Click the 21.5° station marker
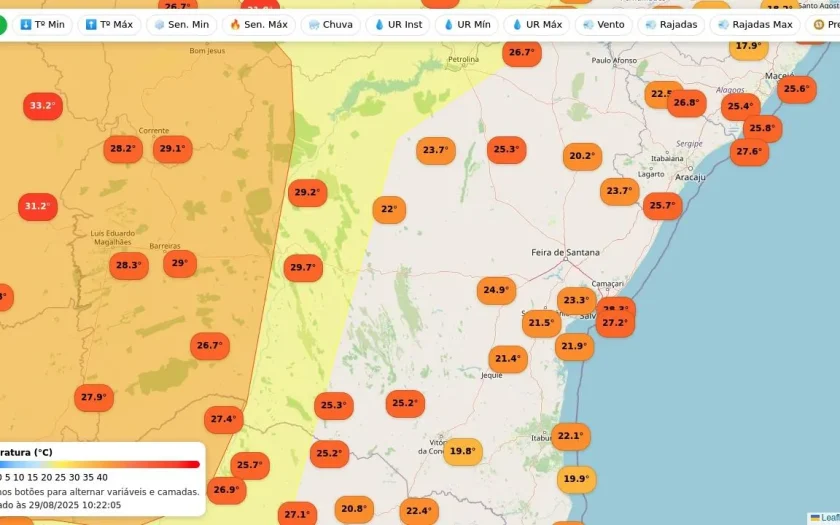 click(541, 323)
